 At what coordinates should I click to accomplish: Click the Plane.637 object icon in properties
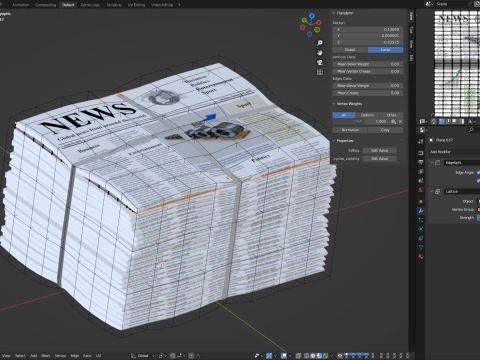pyautogui.click(x=431, y=140)
